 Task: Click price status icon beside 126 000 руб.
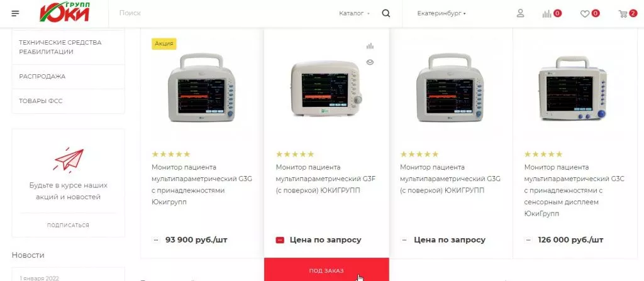(x=528, y=240)
